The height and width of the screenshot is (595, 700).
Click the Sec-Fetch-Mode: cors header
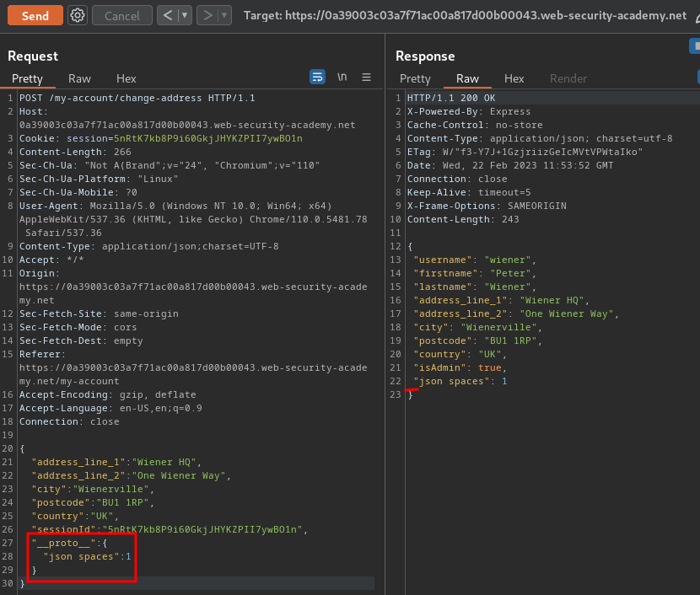click(x=78, y=327)
